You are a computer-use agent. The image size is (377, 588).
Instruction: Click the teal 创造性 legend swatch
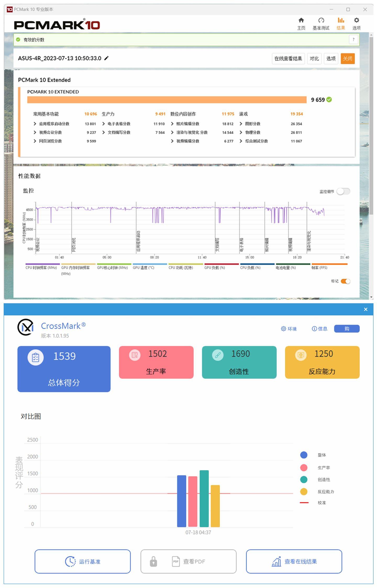coord(304,479)
